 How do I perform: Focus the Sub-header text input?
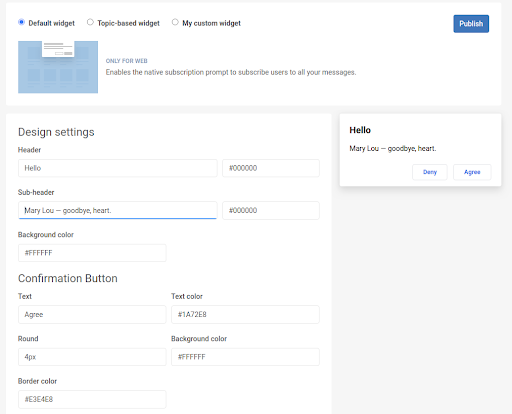[118, 210]
